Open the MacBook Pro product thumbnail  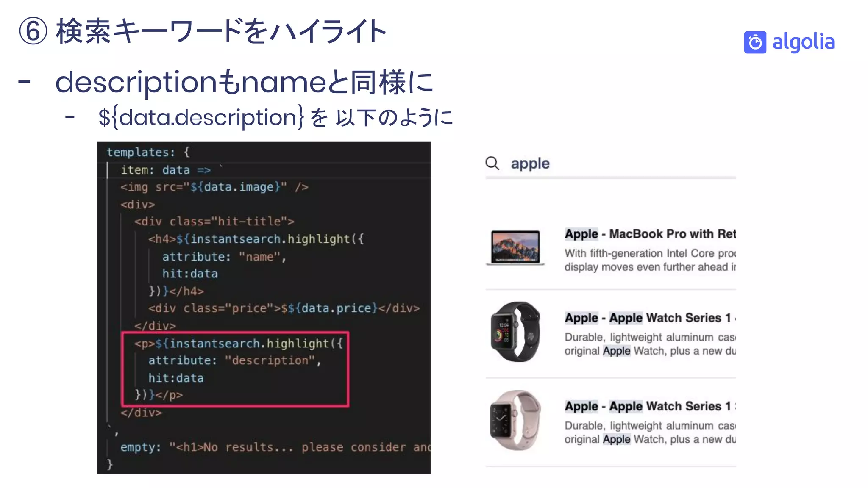(515, 247)
